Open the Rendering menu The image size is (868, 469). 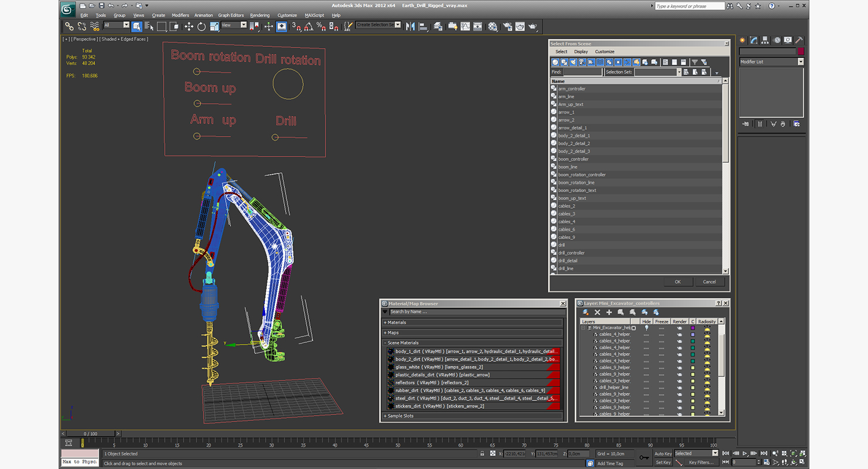(260, 15)
